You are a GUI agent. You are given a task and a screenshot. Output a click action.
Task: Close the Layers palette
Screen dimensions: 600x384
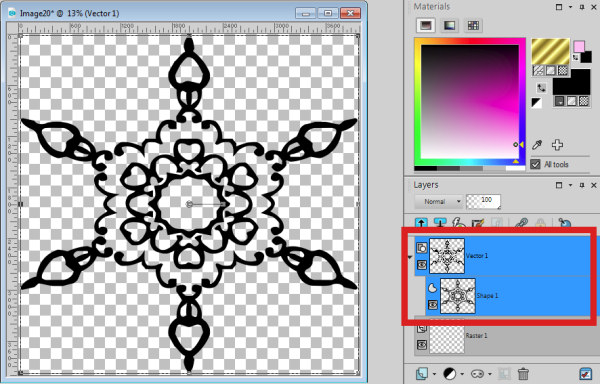(594, 185)
